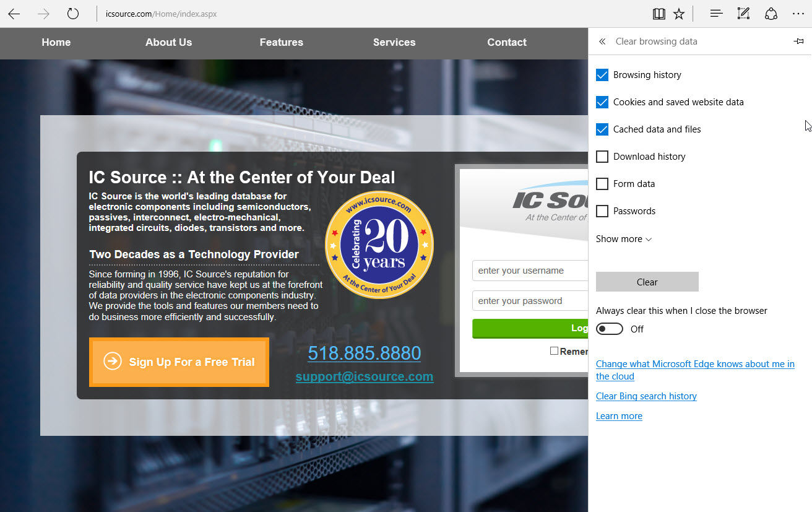The height and width of the screenshot is (512, 812).
Task: Click the Favorites star icon
Action: tap(679, 14)
